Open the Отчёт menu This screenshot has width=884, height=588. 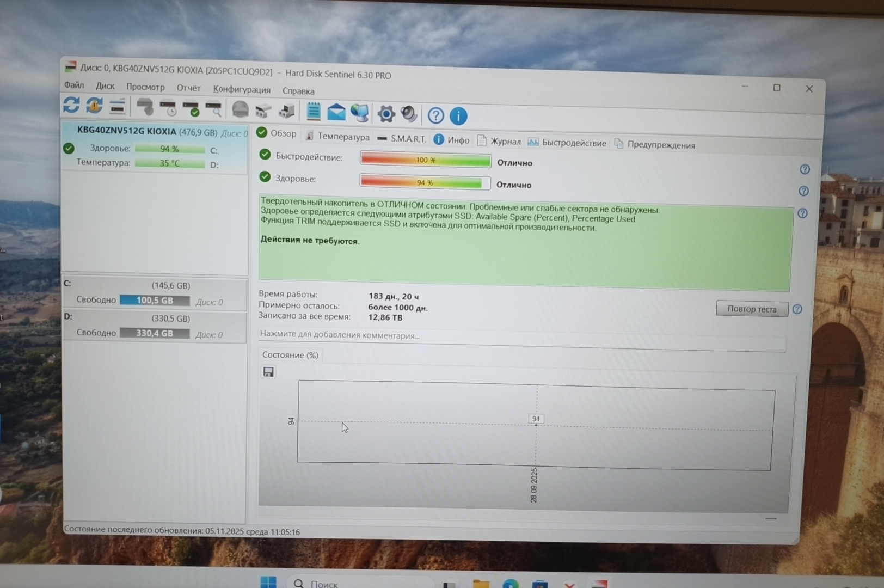click(x=188, y=88)
